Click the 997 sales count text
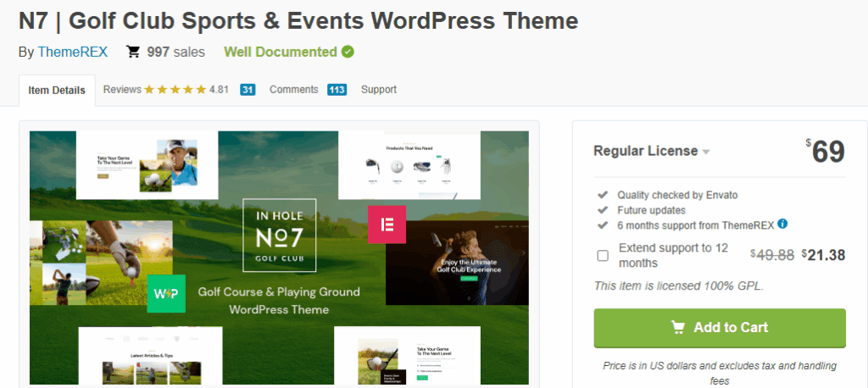 [x=176, y=52]
